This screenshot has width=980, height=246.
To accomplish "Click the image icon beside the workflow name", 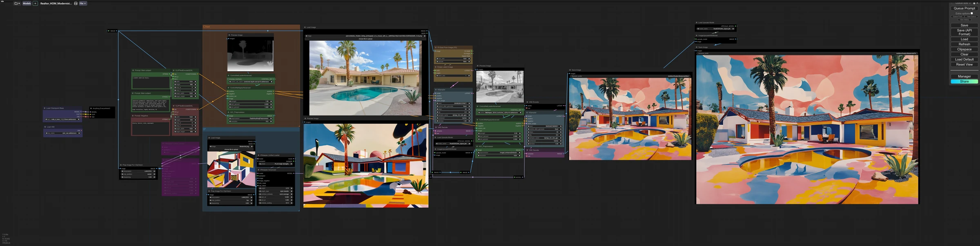I will tap(76, 3).
